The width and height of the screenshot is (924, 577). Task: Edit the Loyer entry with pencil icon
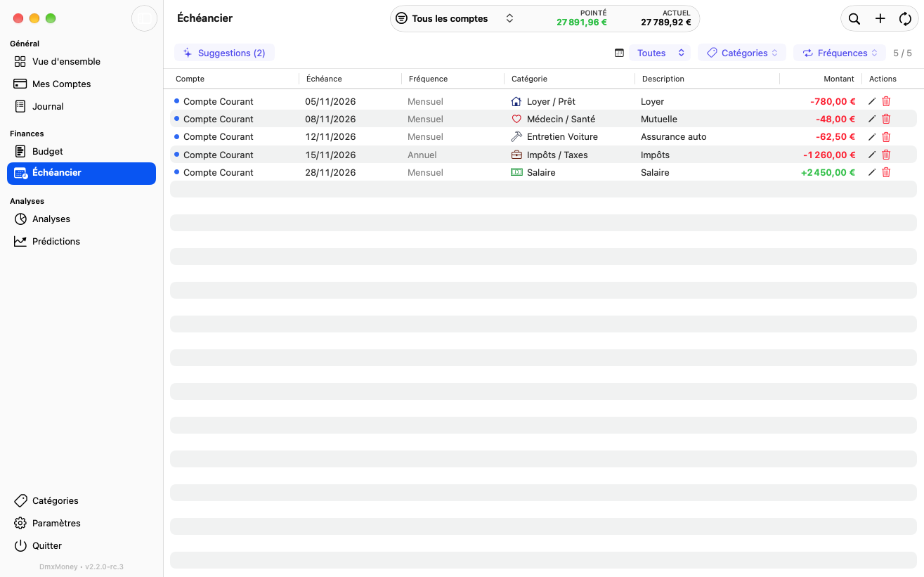pos(872,101)
